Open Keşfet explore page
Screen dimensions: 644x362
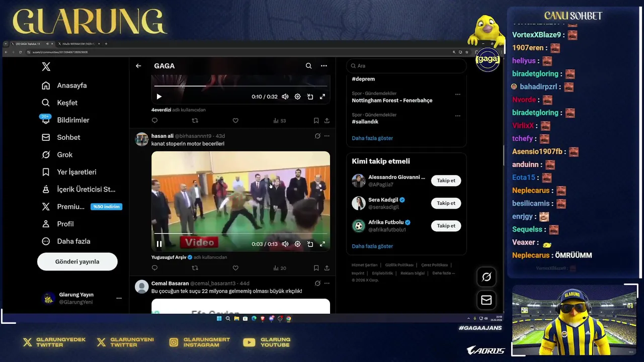pos(59,103)
